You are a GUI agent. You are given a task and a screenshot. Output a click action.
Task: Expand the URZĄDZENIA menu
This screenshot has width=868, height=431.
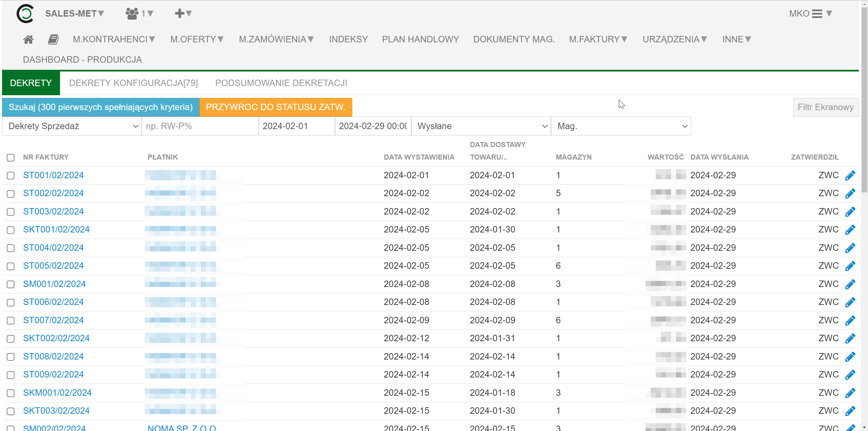click(675, 39)
